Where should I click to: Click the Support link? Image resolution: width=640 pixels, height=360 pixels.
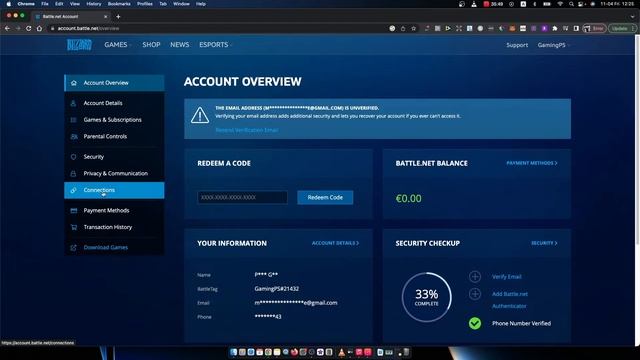517,45
